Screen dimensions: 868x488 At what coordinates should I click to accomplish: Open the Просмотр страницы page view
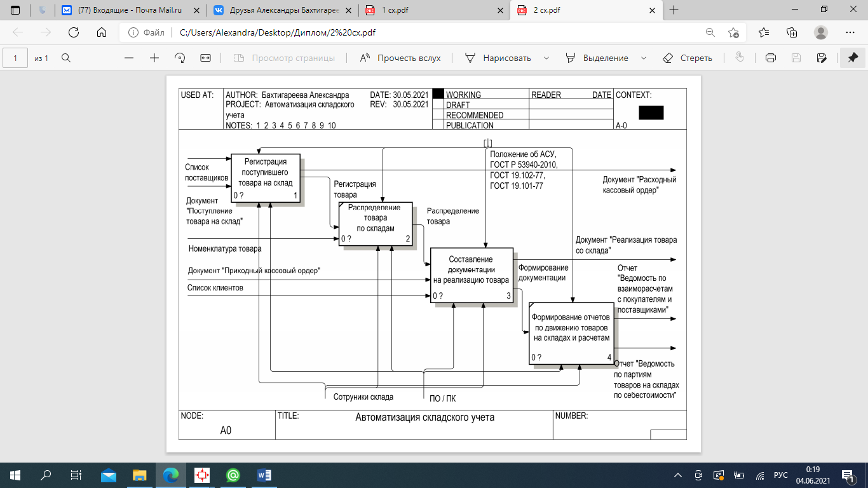(x=284, y=58)
